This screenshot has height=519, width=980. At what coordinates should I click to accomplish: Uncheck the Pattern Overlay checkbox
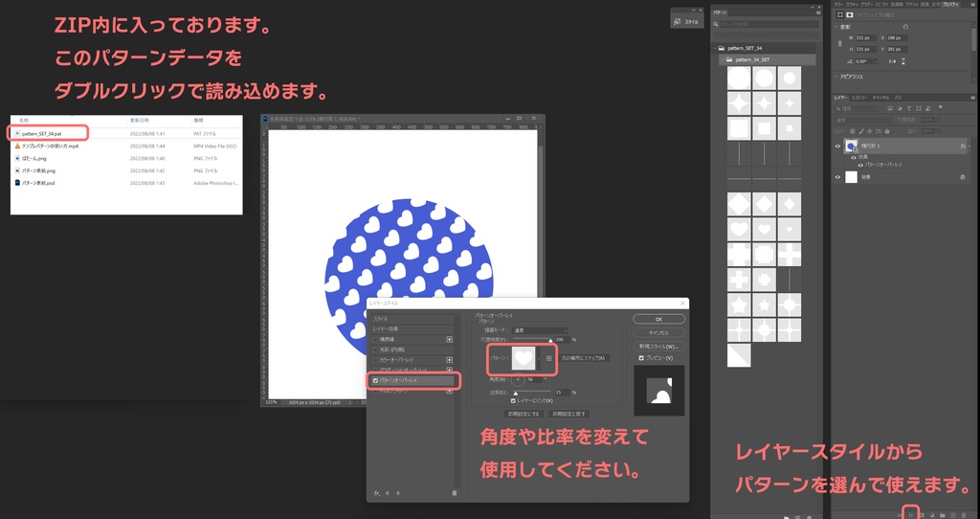click(375, 380)
